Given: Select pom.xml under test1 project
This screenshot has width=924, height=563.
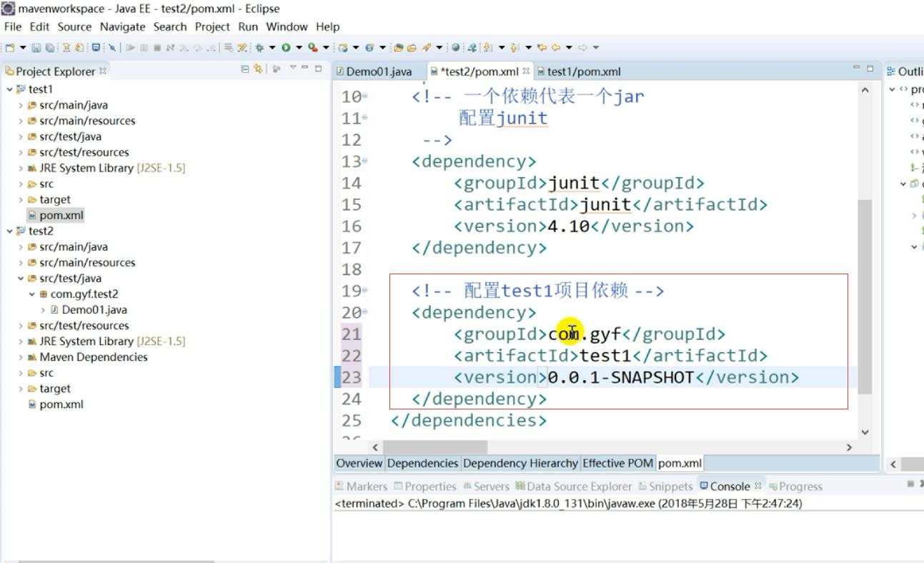Looking at the screenshot, I should 56,215.
